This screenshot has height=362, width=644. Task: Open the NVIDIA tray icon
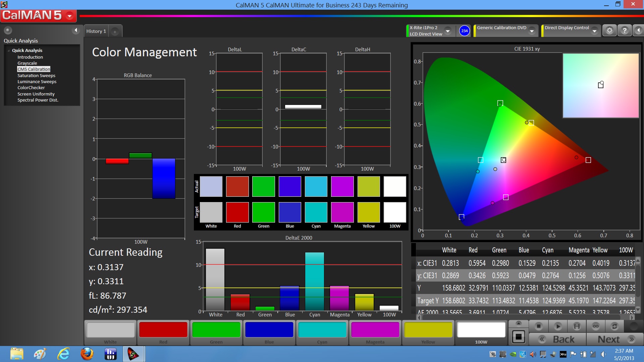[513, 354]
